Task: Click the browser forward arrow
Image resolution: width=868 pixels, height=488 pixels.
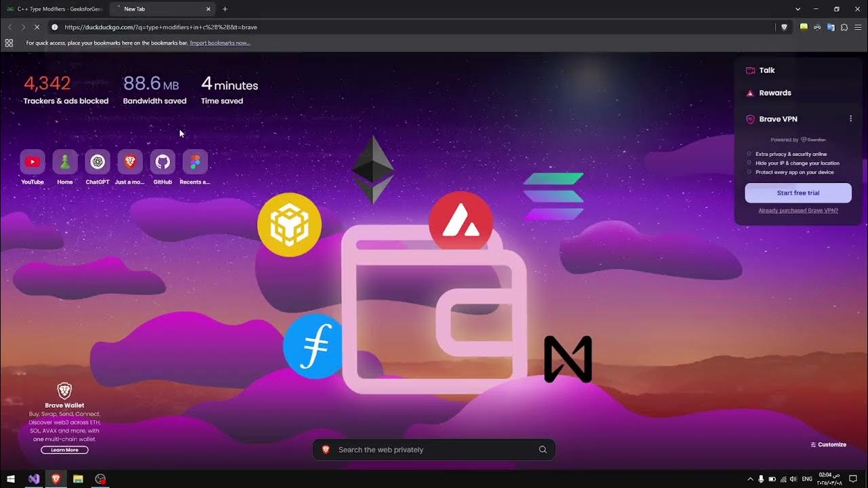Action: [23, 27]
